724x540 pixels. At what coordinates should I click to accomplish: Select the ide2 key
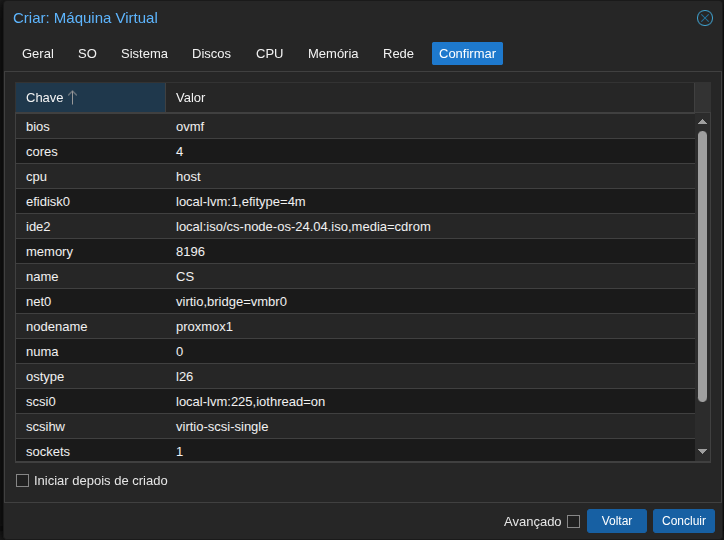pos(38,227)
